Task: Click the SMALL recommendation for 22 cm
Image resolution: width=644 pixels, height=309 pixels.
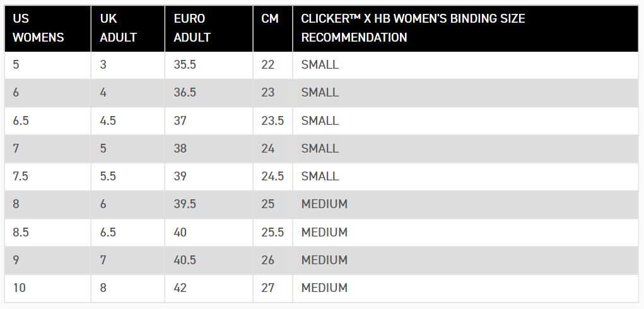Action: 320,65
